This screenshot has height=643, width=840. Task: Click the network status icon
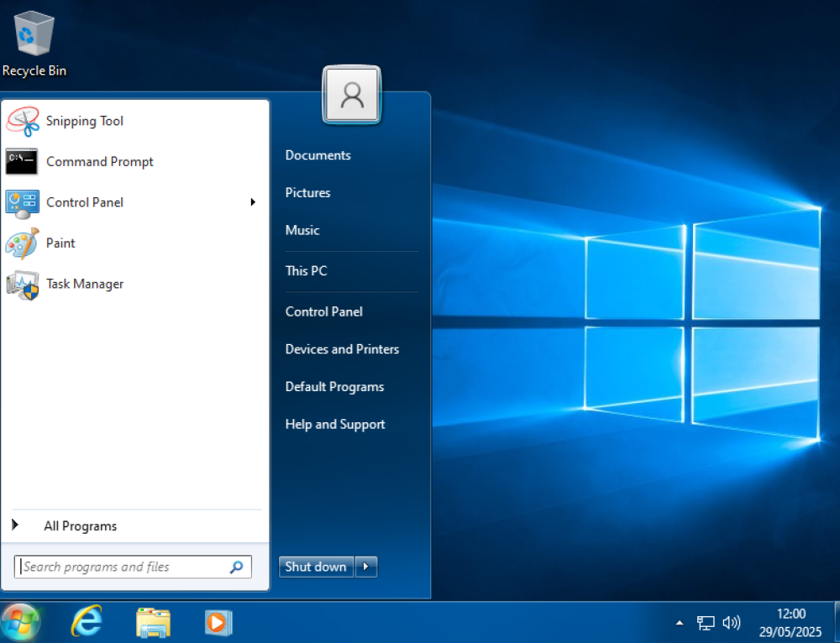(x=706, y=622)
